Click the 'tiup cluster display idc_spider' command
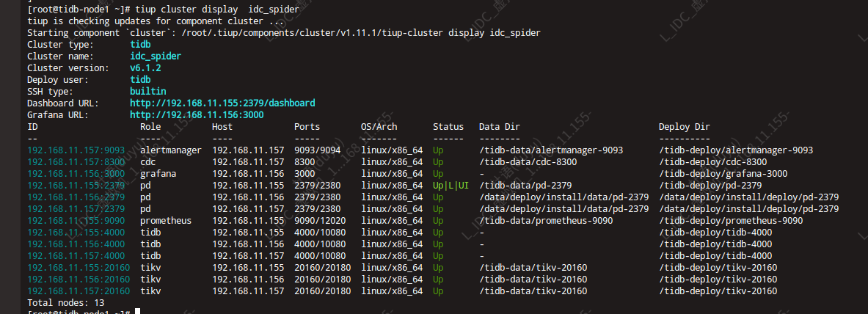The width and height of the screenshot is (868, 314). tap(218, 10)
